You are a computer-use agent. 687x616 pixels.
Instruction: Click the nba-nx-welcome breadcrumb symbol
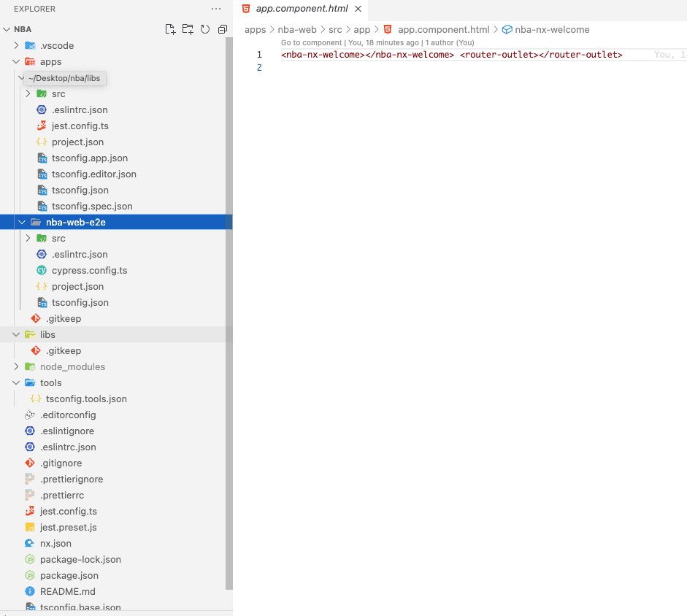pos(551,30)
